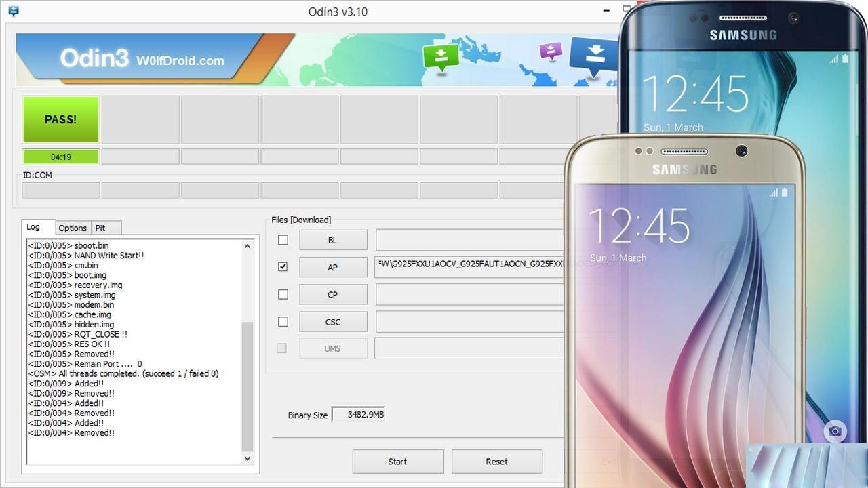
Task: Click the log scrollbar down arrow
Action: coord(248,458)
